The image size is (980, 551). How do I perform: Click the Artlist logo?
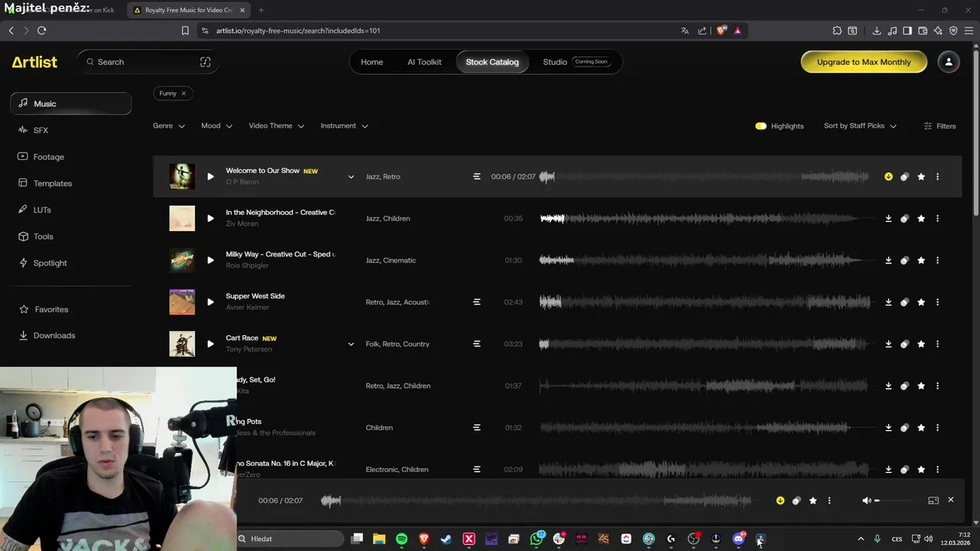(34, 62)
